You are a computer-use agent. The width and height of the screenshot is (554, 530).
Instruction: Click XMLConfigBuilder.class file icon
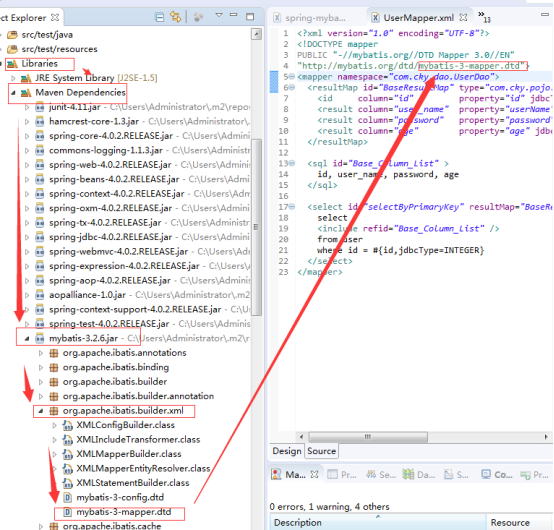click(x=67, y=425)
